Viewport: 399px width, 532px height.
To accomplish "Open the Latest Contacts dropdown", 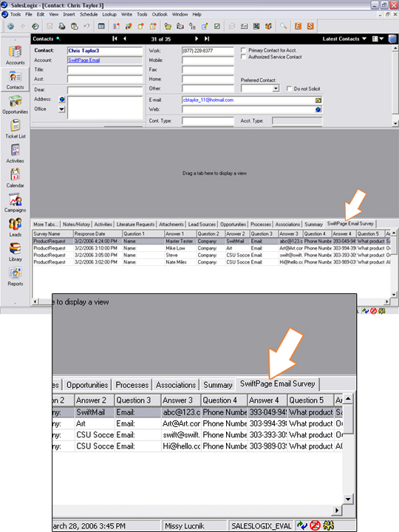I will click(x=344, y=38).
